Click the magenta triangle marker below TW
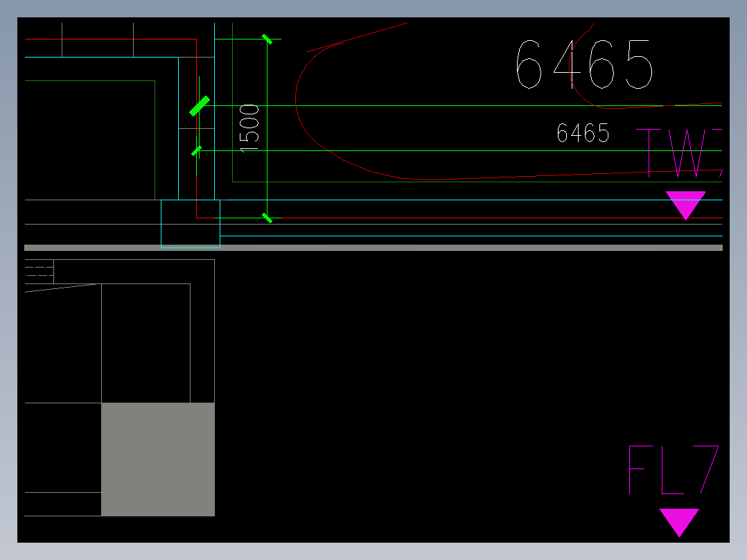 pyautogui.click(x=685, y=205)
